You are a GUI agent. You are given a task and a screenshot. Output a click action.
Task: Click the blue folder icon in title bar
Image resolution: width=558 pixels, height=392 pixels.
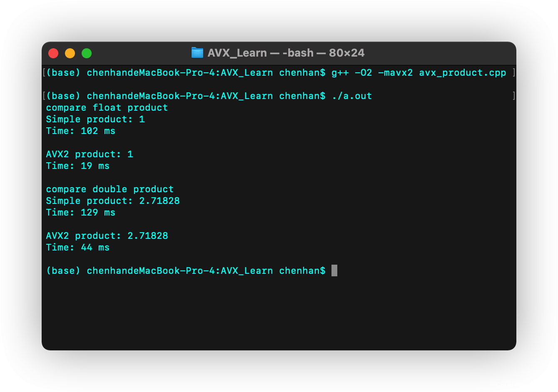click(x=197, y=52)
